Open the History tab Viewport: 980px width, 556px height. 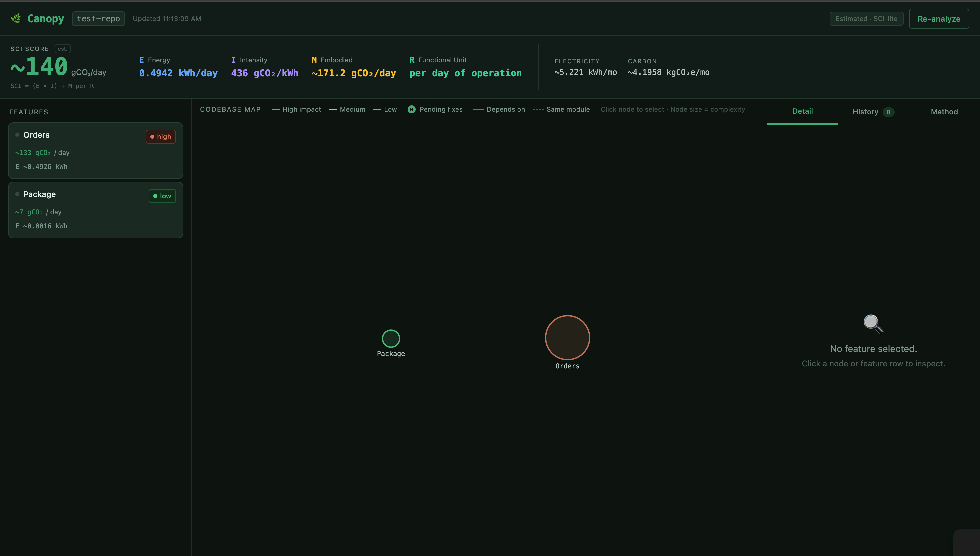[x=865, y=112]
